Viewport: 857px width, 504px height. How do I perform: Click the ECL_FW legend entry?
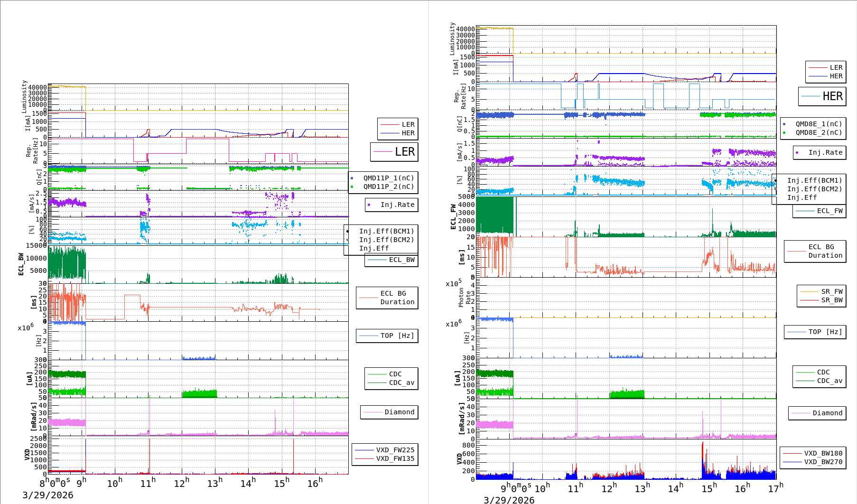coord(820,211)
